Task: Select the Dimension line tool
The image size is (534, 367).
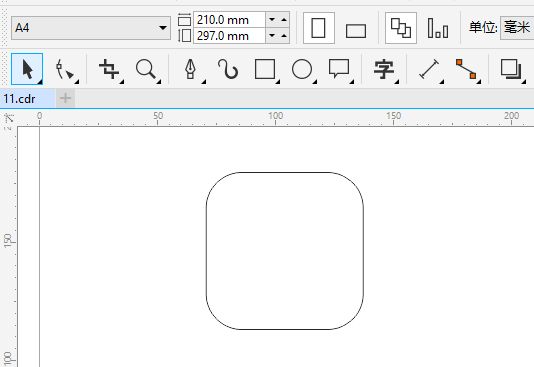Action: click(x=429, y=69)
